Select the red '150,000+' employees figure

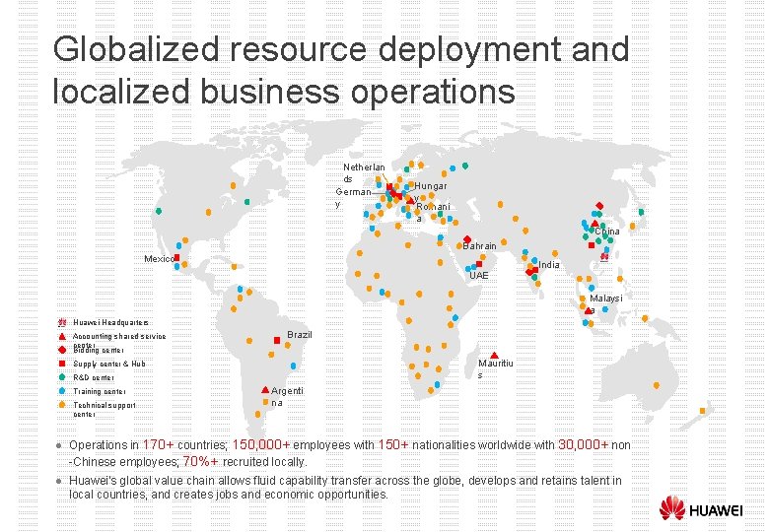pyautogui.click(x=261, y=444)
